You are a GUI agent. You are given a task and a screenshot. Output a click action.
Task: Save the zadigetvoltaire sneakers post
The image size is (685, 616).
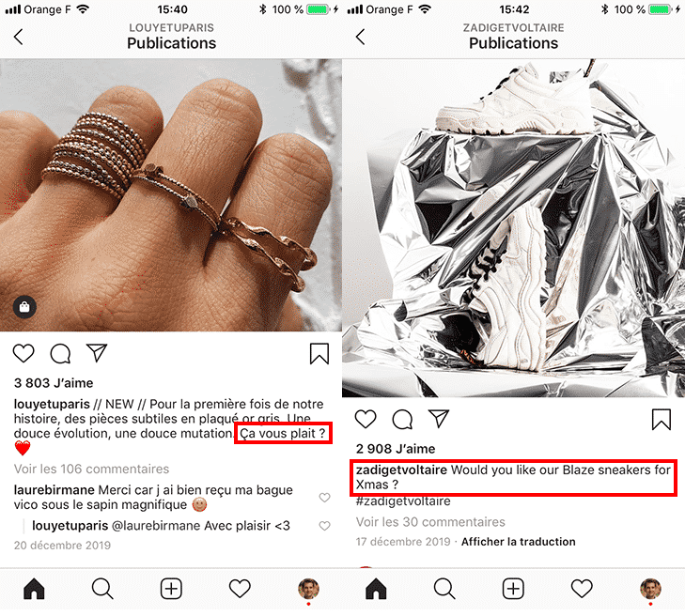point(662,420)
